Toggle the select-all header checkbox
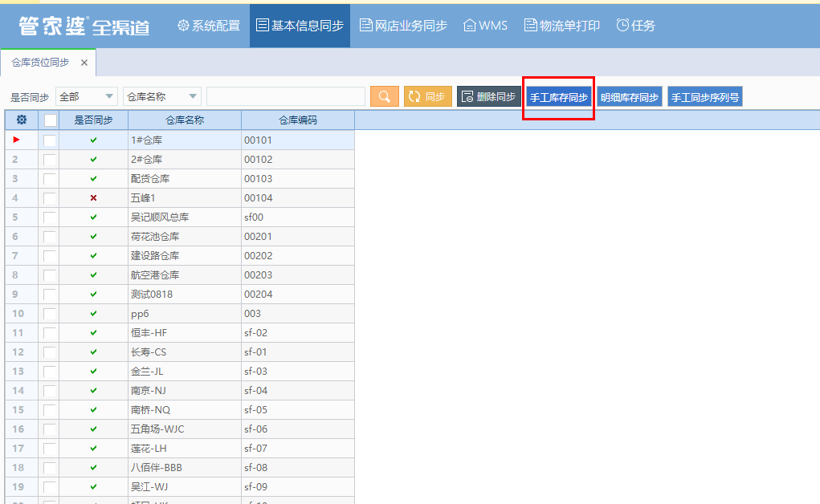This screenshot has height=504, width=820. [51, 120]
